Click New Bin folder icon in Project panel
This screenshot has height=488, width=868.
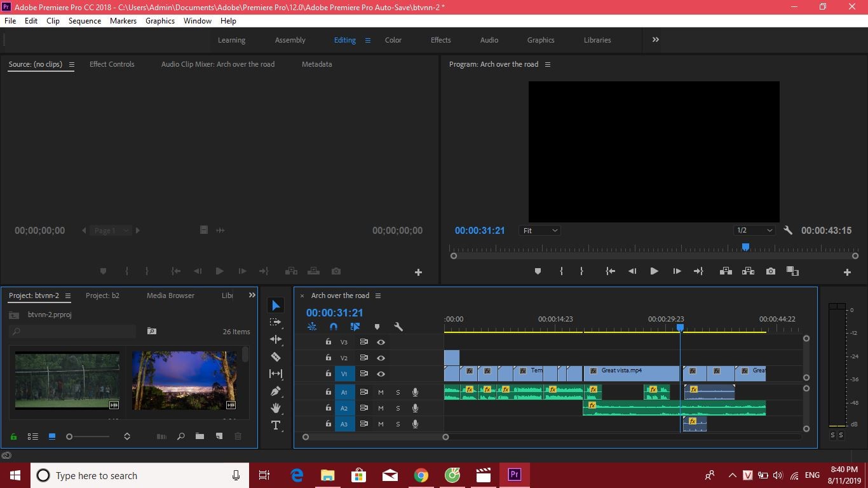point(200,437)
